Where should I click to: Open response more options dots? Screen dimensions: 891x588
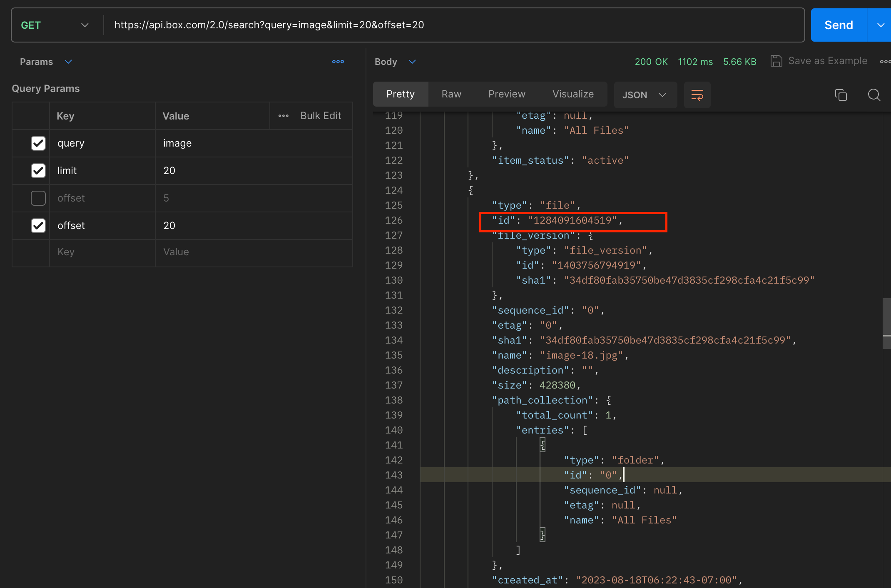pos(885,62)
